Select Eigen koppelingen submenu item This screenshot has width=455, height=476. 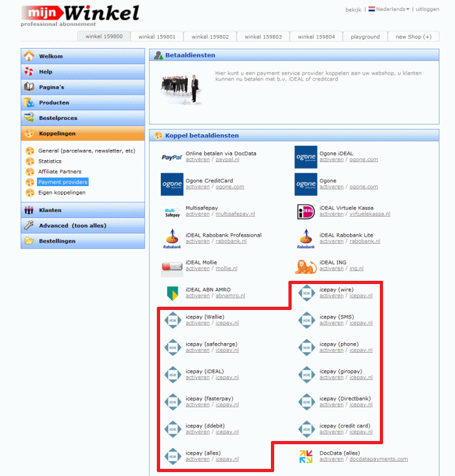(x=62, y=193)
